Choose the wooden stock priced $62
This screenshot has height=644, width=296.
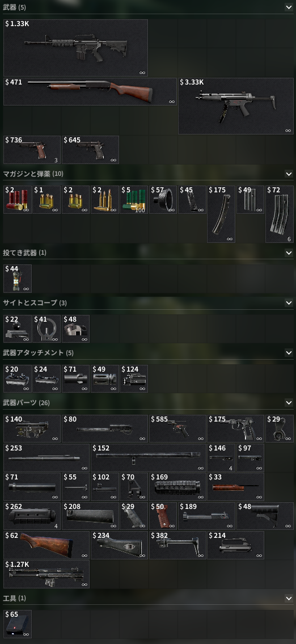(46, 545)
